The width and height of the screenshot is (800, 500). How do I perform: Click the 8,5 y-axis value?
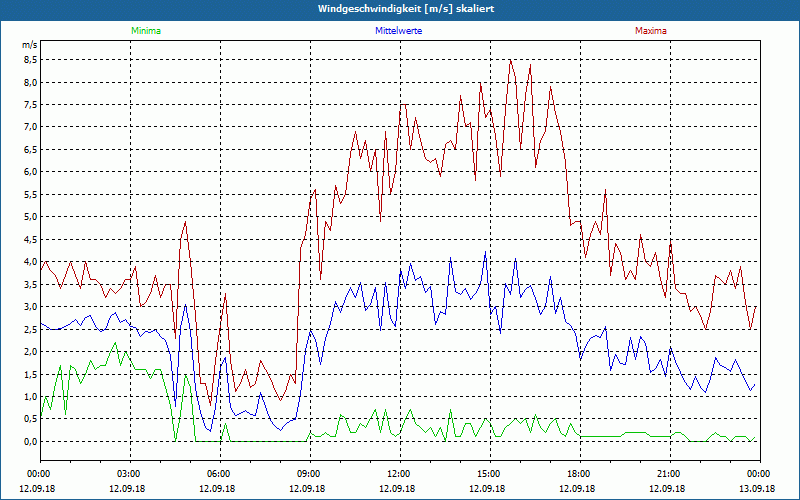(x=31, y=60)
